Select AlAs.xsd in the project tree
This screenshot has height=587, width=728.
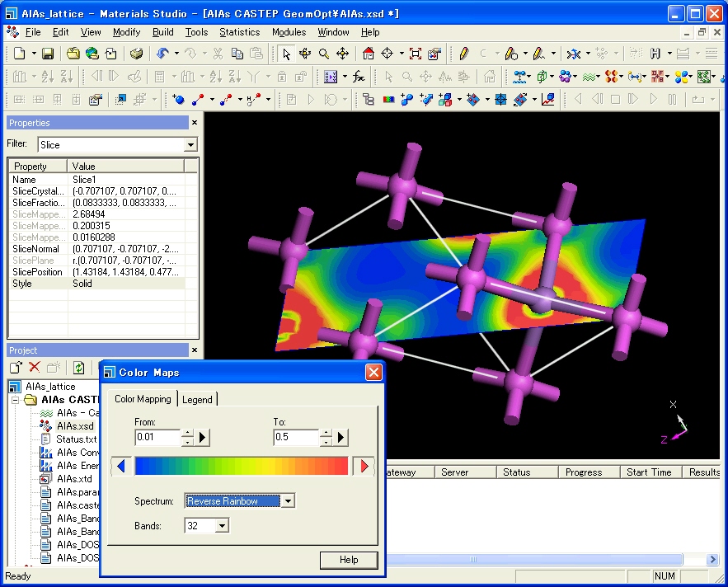(x=75, y=426)
